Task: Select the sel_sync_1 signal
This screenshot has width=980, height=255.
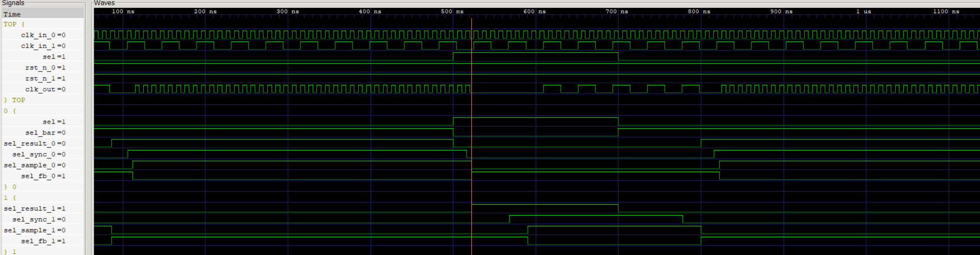Action: coord(39,219)
